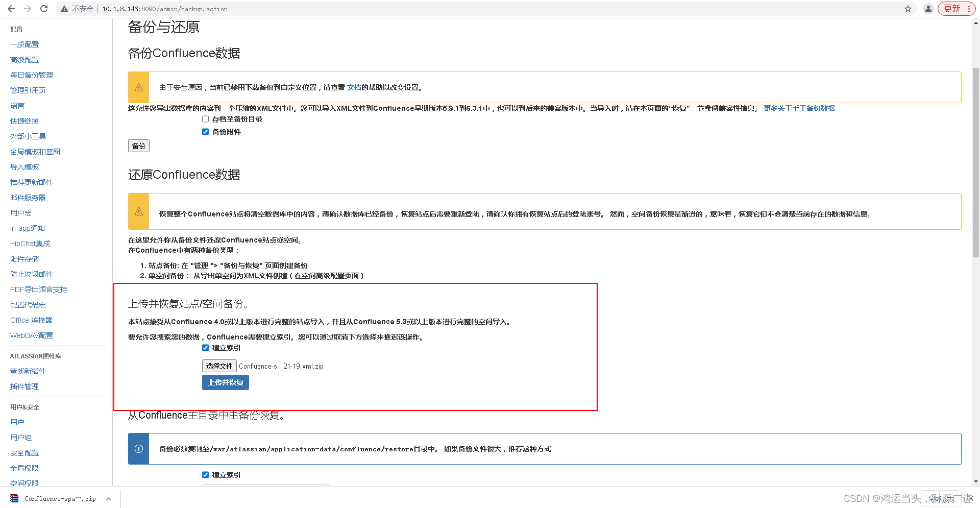Select 用户 sidebar link

point(17,422)
